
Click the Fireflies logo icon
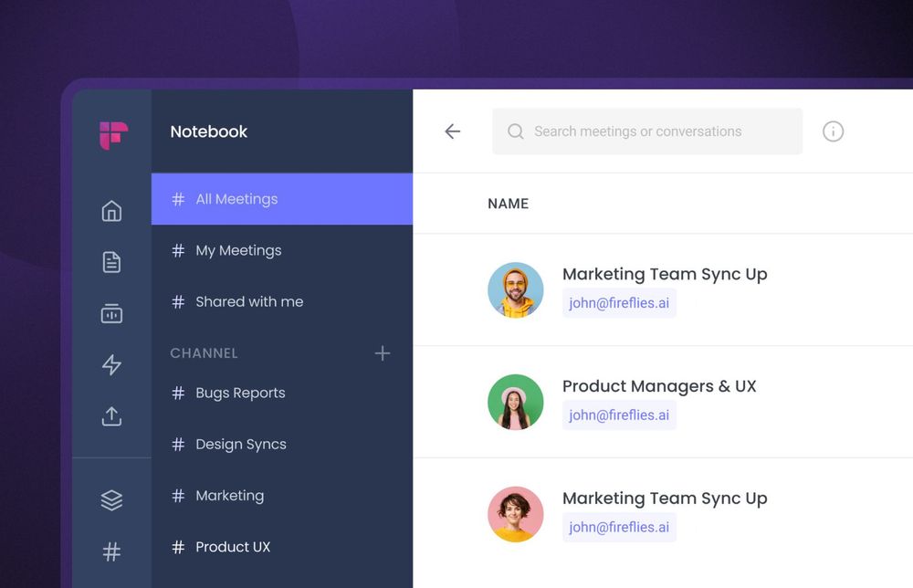tap(111, 135)
